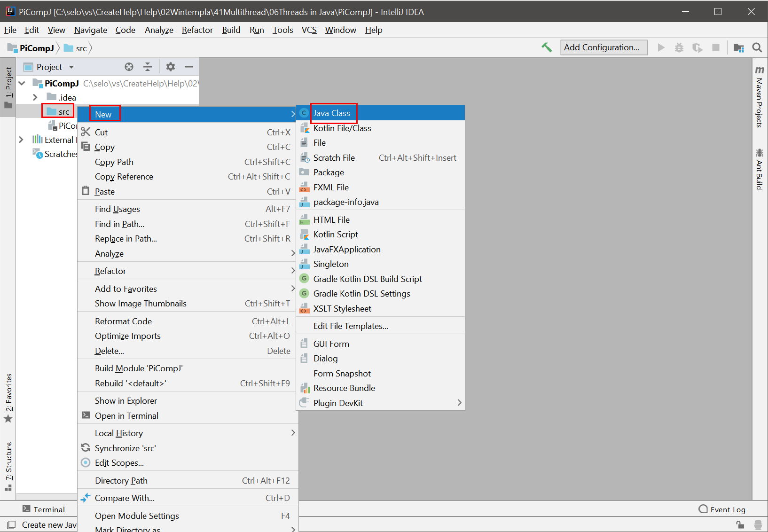Open Project panel settings gear
Screen dimensions: 768x532
pyautogui.click(x=171, y=67)
